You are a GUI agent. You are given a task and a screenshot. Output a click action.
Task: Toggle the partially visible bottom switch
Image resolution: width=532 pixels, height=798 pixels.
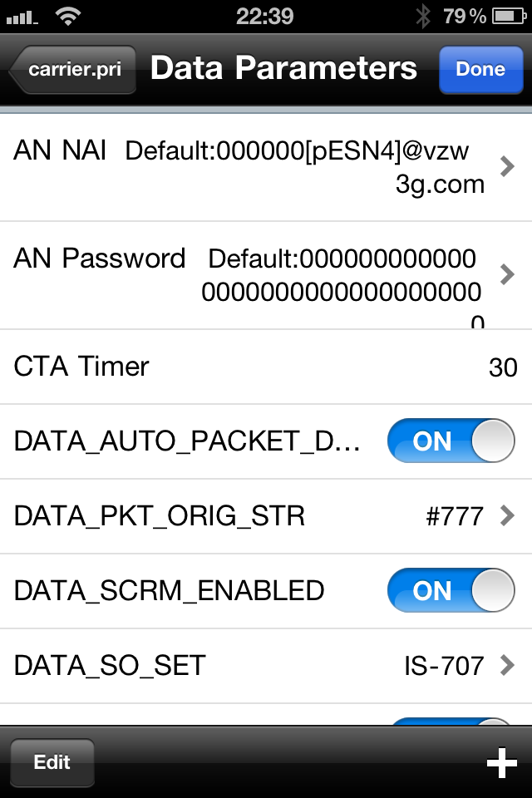pyautogui.click(x=451, y=722)
